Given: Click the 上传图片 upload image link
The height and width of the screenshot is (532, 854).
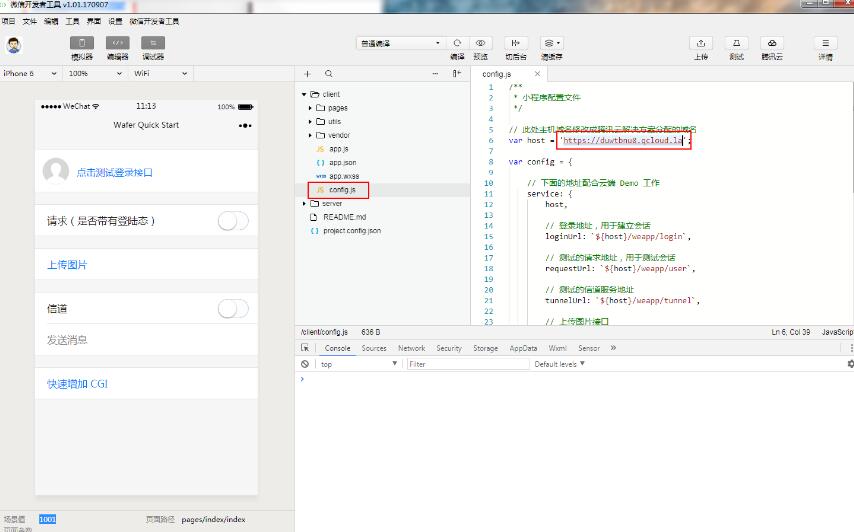Looking at the screenshot, I should 67,265.
